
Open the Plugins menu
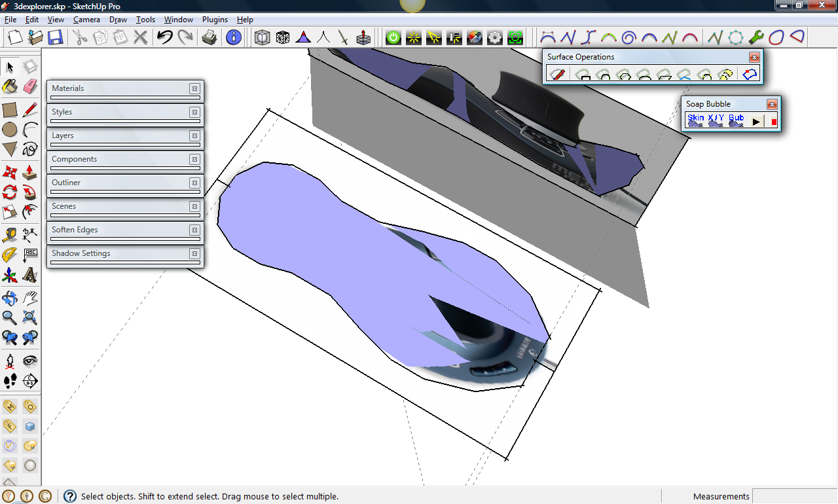215,20
